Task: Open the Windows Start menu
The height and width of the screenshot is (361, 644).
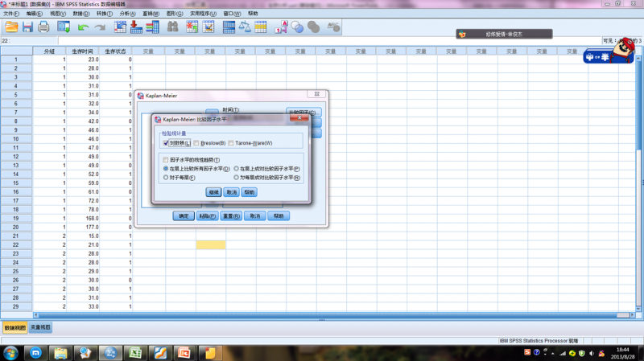Action: click(11, 353)
